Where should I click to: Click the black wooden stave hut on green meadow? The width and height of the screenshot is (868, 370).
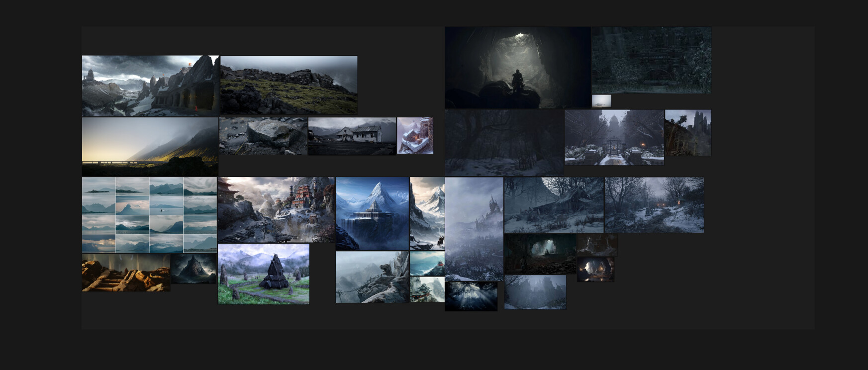[x=264, y=274]
